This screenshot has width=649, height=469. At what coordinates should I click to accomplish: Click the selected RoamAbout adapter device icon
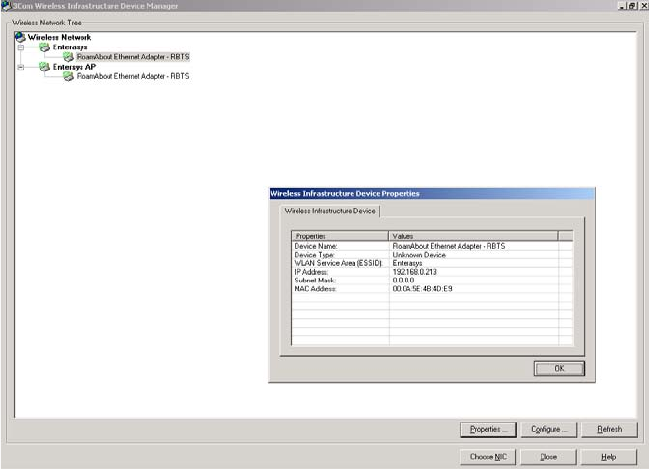pyautogui.click(x=68, y=57)
